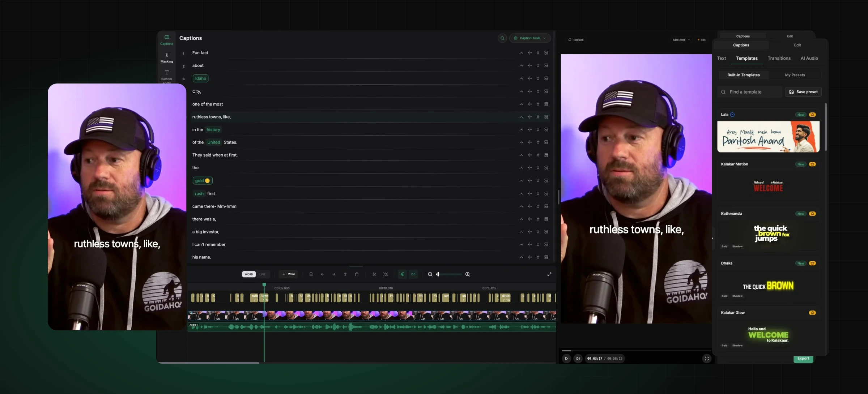This screenshot has width=868, height=394.
Task: Enter fullscreen preview using the corner brackets icon
Action: click(707, 359)
